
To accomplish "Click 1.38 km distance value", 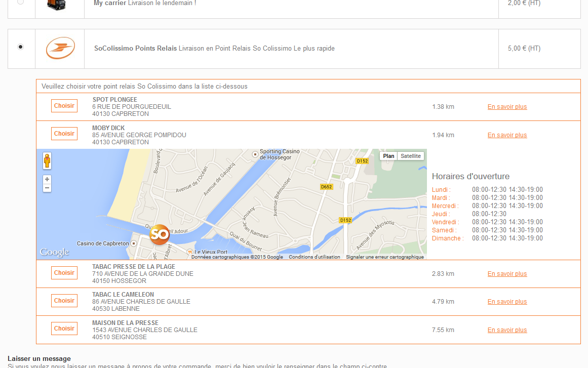I will point(443,107).
